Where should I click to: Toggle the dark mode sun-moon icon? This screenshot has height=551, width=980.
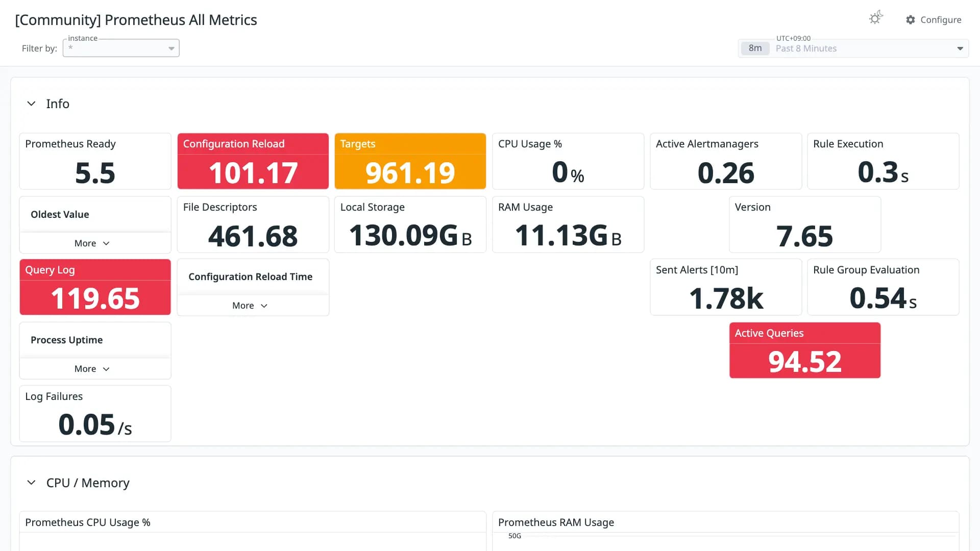click(876, 18)
